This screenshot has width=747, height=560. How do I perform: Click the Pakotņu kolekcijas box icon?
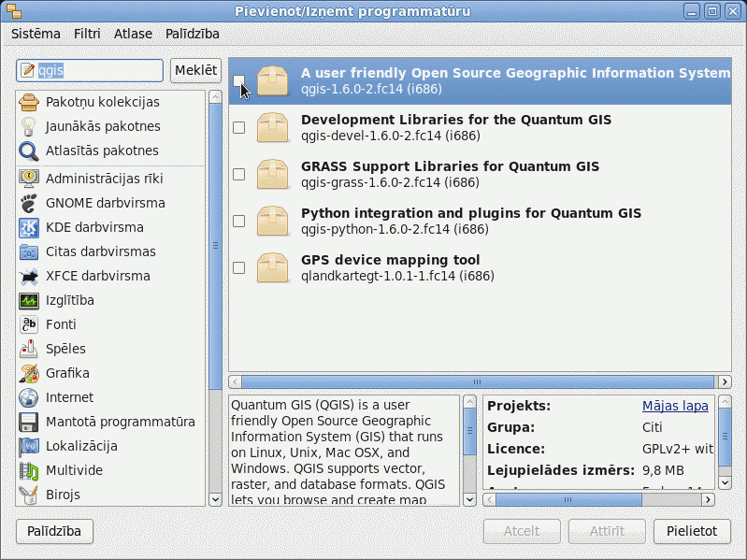pyautogui.click(x=29, y=102)
